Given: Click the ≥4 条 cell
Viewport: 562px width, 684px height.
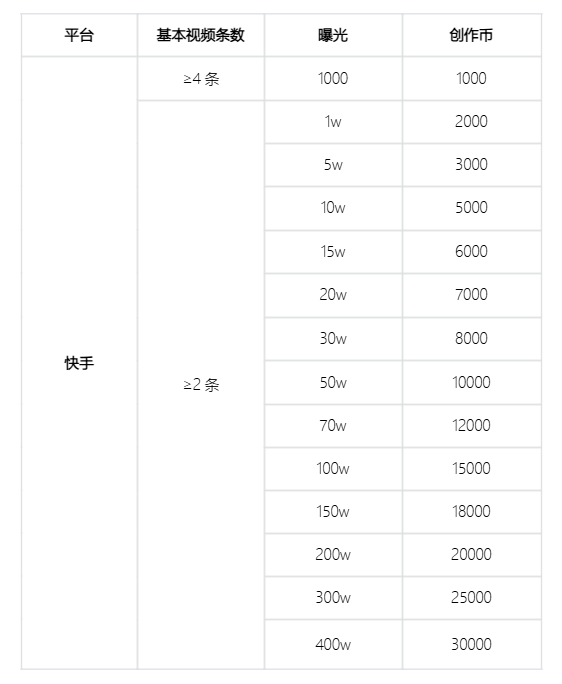Looking at the screenshot, I should [x=201, y=79].
